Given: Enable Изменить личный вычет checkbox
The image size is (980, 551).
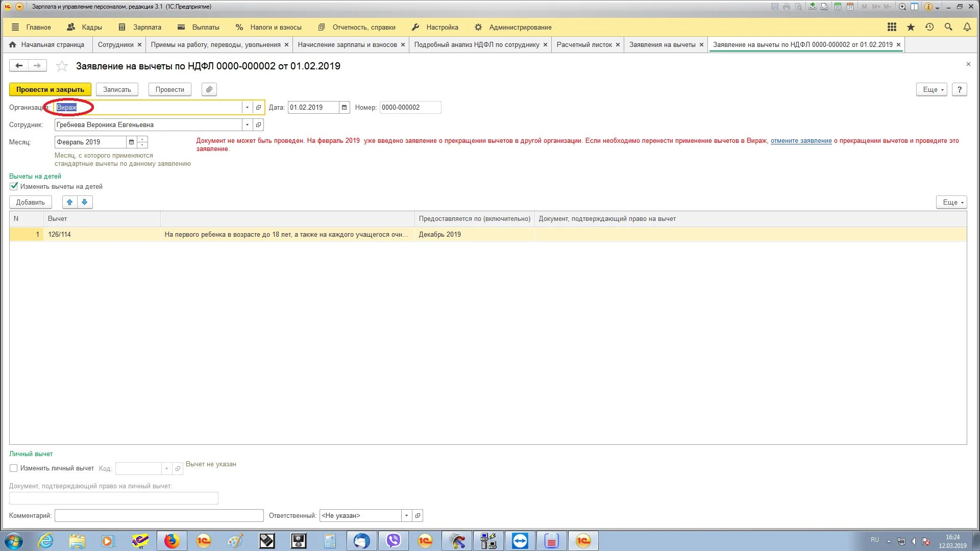Looking at the screenshot, I should pos(14,468).
